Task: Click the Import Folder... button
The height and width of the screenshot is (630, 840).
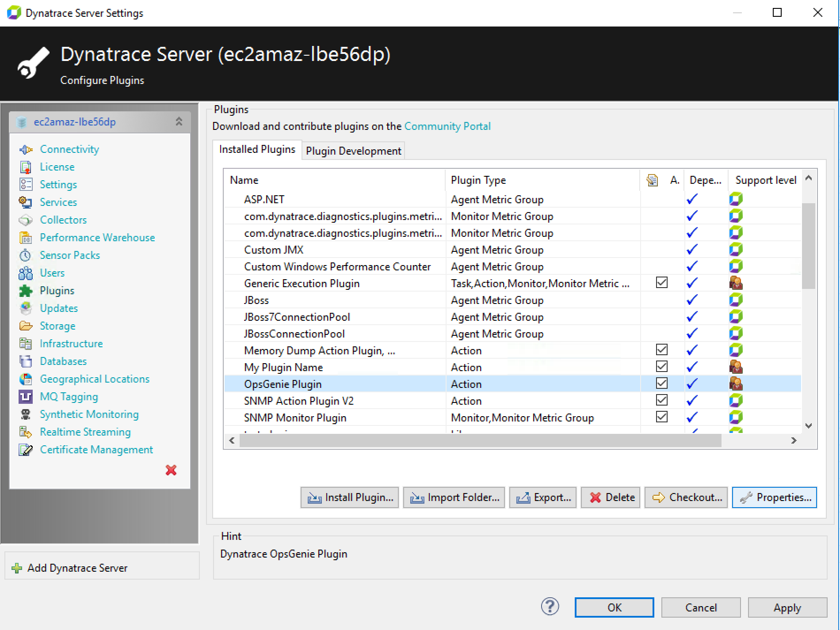Action: click(454, 497)
